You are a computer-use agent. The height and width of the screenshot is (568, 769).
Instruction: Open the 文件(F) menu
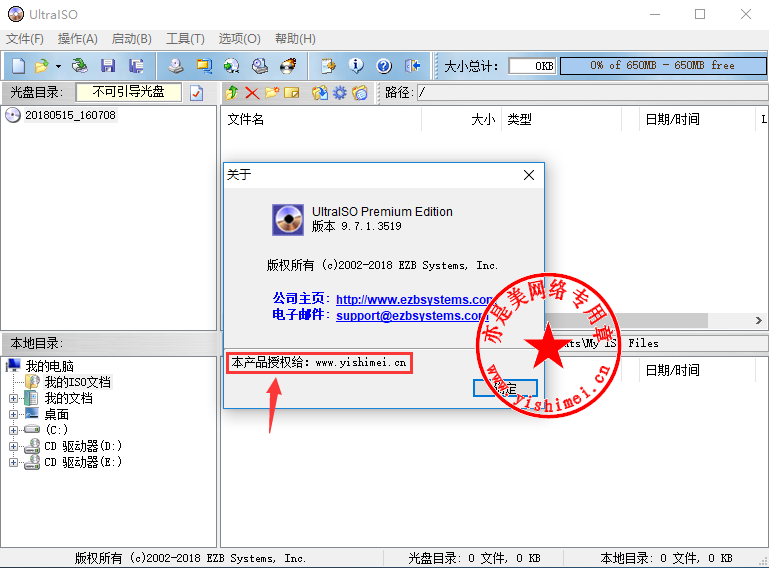(x=25, y=39)
